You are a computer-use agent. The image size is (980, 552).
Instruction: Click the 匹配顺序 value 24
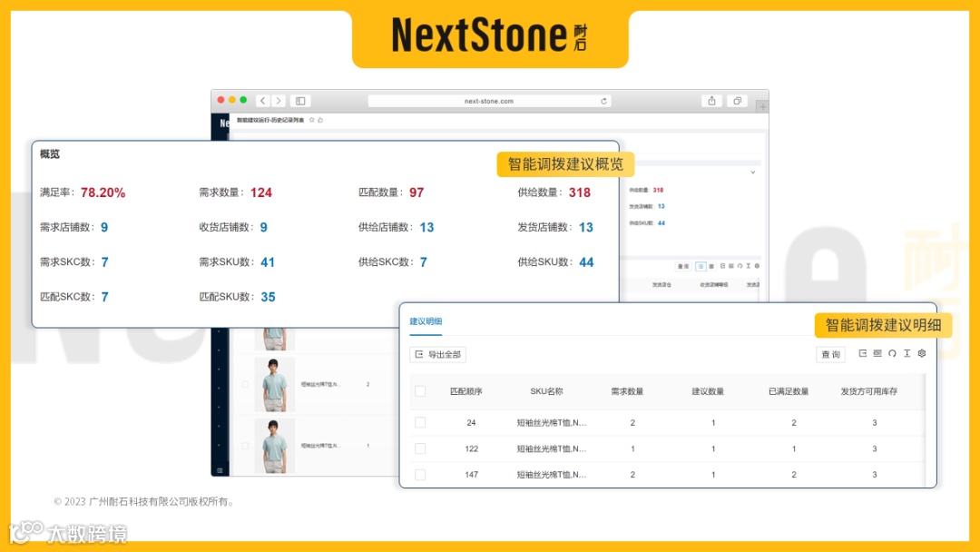(471, 422)
